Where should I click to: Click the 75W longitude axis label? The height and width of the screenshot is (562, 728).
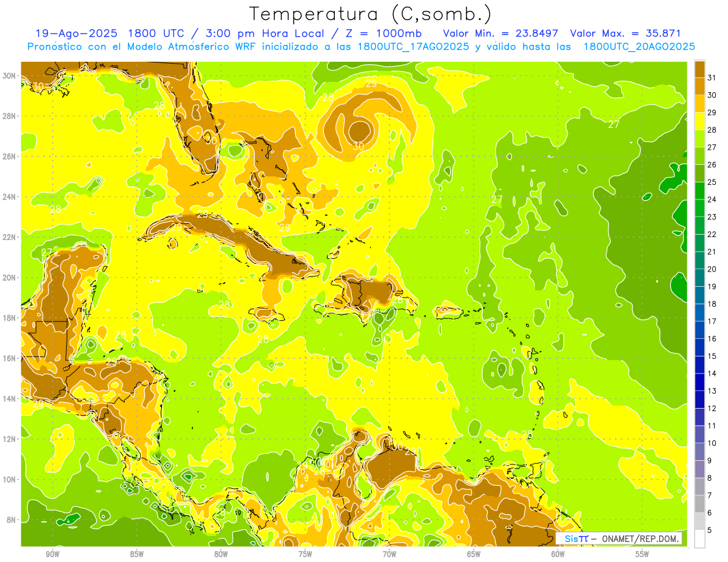coord(305,554)
